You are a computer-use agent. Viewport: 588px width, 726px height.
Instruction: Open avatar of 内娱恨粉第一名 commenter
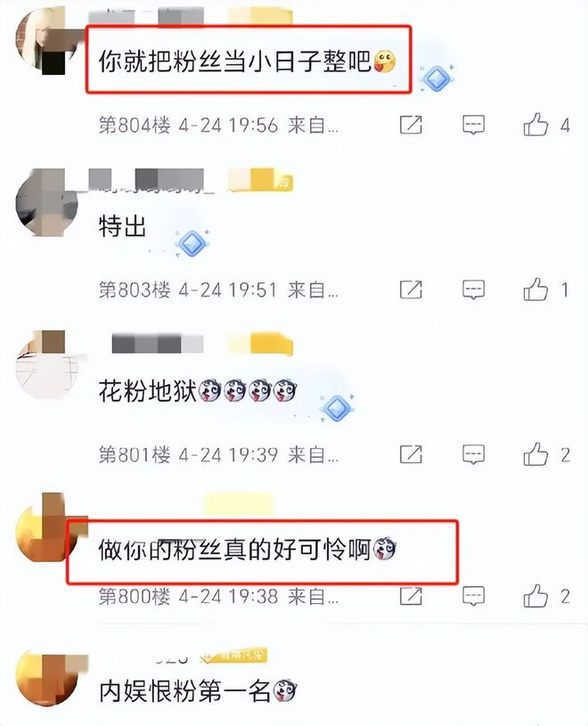[x=46, y=681]
